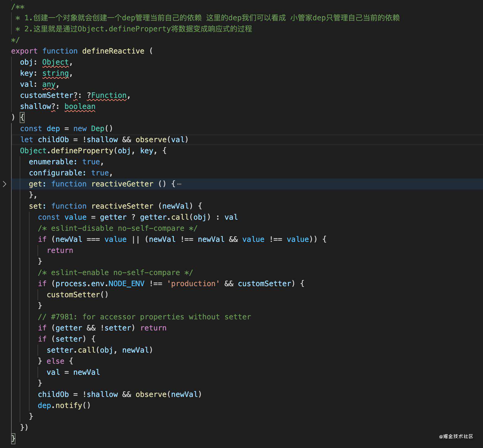Click the childOb variable in let declaration
The image size is (483, 448).
[53, 140]
